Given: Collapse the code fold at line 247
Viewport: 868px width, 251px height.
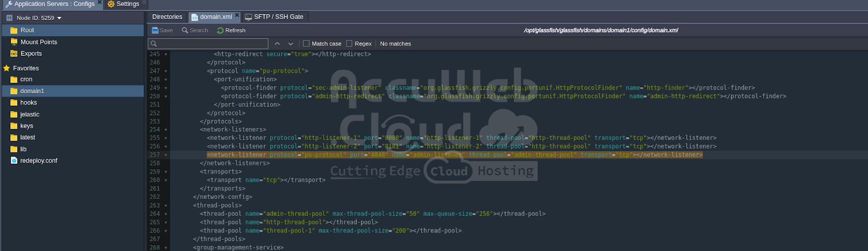Looking at the screenshot, I should [x=166, y=72].
